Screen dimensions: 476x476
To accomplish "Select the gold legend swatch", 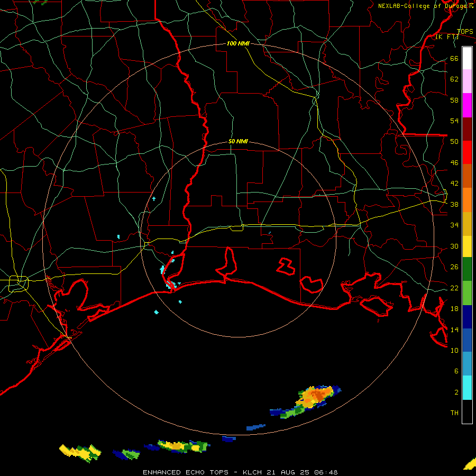I will (467, 224).
